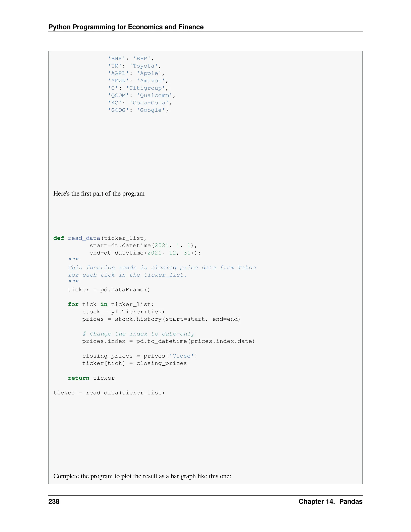
Task: Select the dictionary line 'KO': 'Coca-Cola'
Action: (x=140, y=103)
